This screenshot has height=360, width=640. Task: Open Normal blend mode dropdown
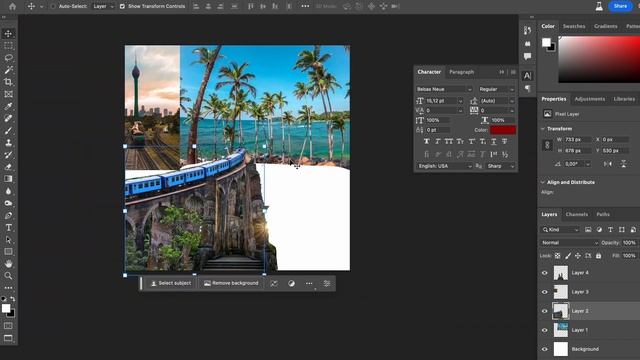[x=569, y=242]
